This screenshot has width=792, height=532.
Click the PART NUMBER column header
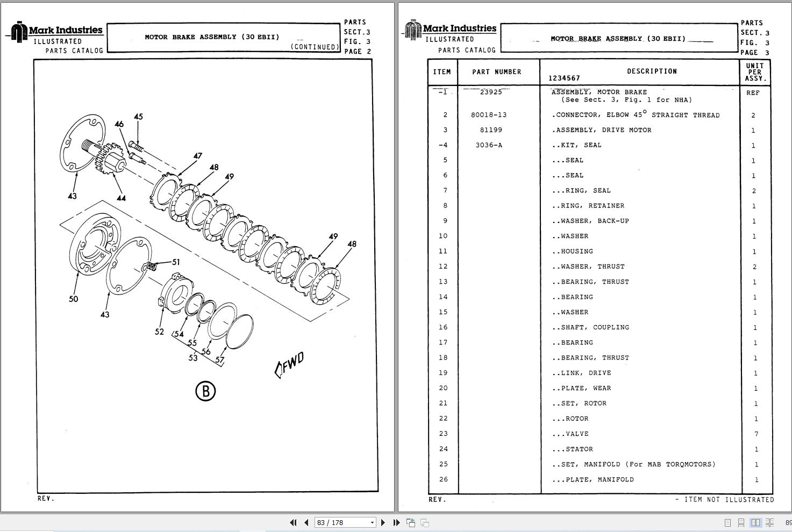click(x=497, y=71)
